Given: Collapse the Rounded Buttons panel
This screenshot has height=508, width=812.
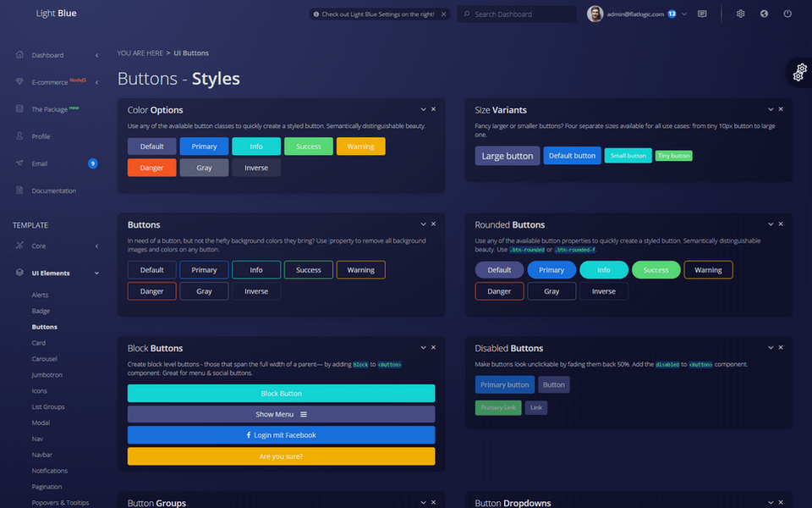Looking at the screenshot, I should (770, 224).
